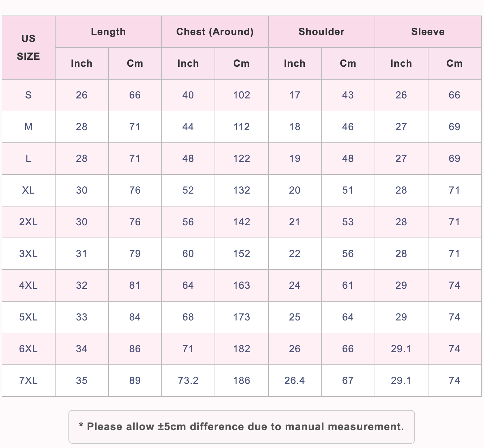Image resolution: width=484 pixels, height=448 pixels.
Task: Select the 6XL size row label
Action: (28, 349)
